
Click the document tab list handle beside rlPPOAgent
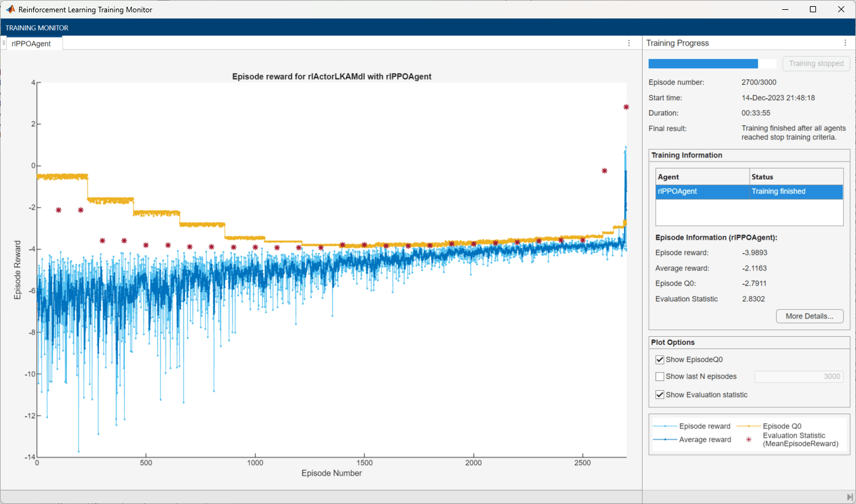coord(4,43)
